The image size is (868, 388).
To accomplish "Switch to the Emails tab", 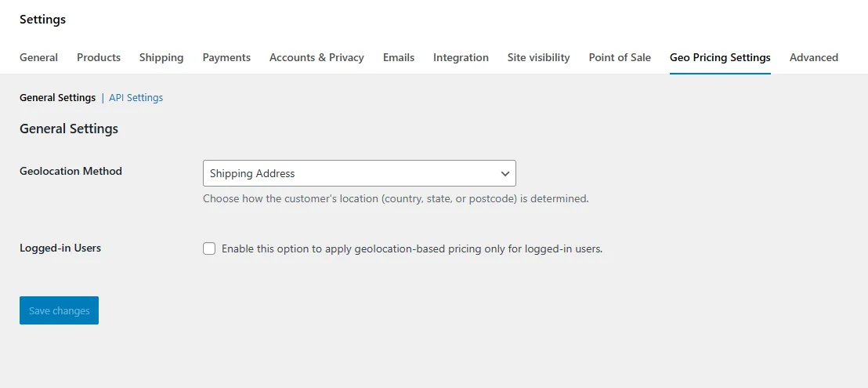I will [x=399, y=57].
